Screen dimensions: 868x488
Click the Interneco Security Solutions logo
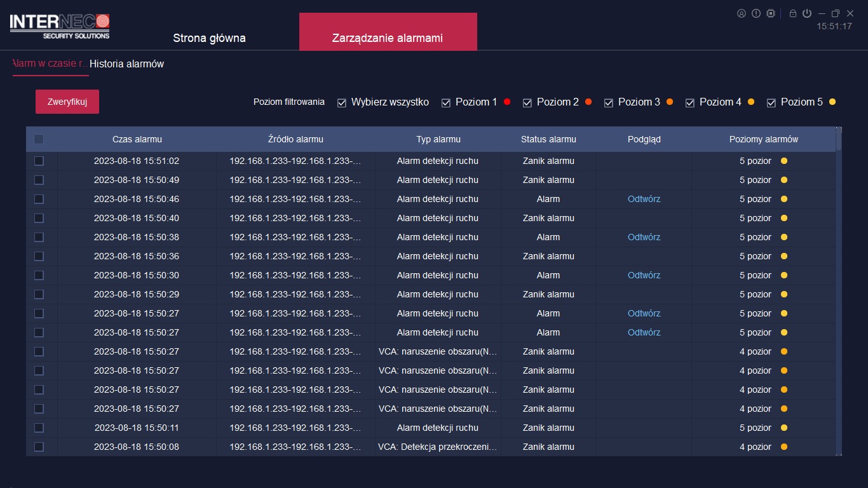[x=60, y=26]
